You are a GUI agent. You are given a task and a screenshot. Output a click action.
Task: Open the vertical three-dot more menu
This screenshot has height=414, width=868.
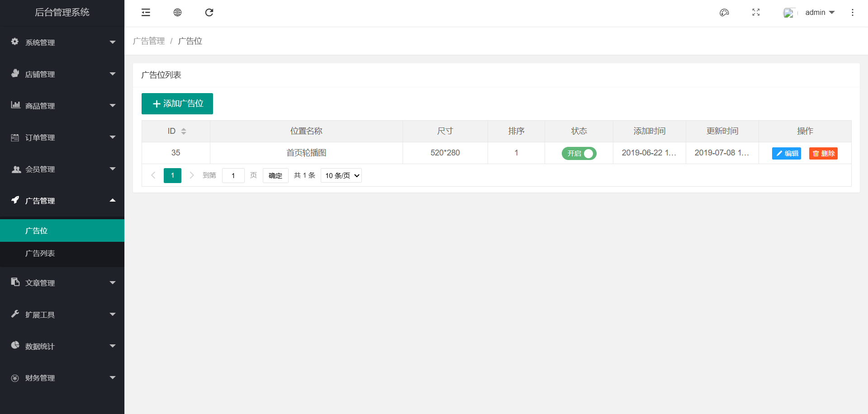point(853,13)
